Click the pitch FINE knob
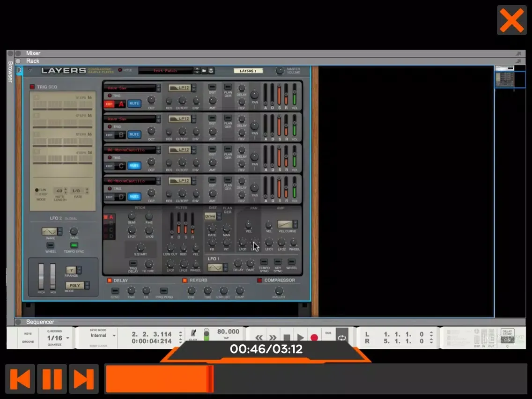 click(149, 216)
